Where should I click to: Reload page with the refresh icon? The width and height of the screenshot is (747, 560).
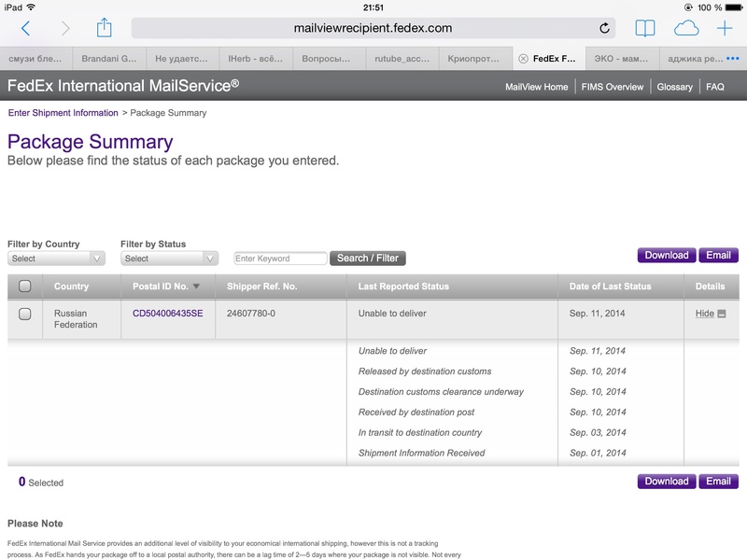click(604, 28)
